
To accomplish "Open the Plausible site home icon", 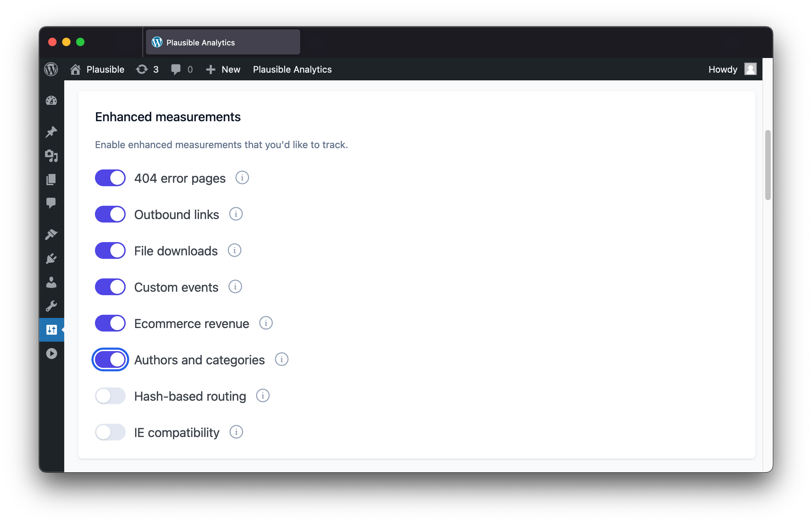I will tap(75, 69).
